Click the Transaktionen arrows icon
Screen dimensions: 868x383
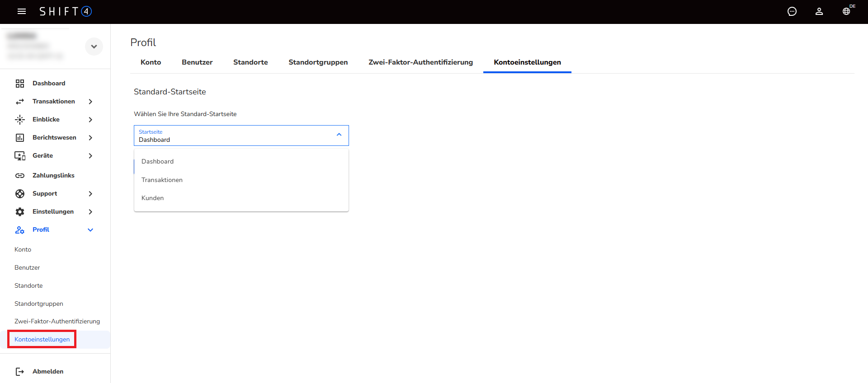20,102
